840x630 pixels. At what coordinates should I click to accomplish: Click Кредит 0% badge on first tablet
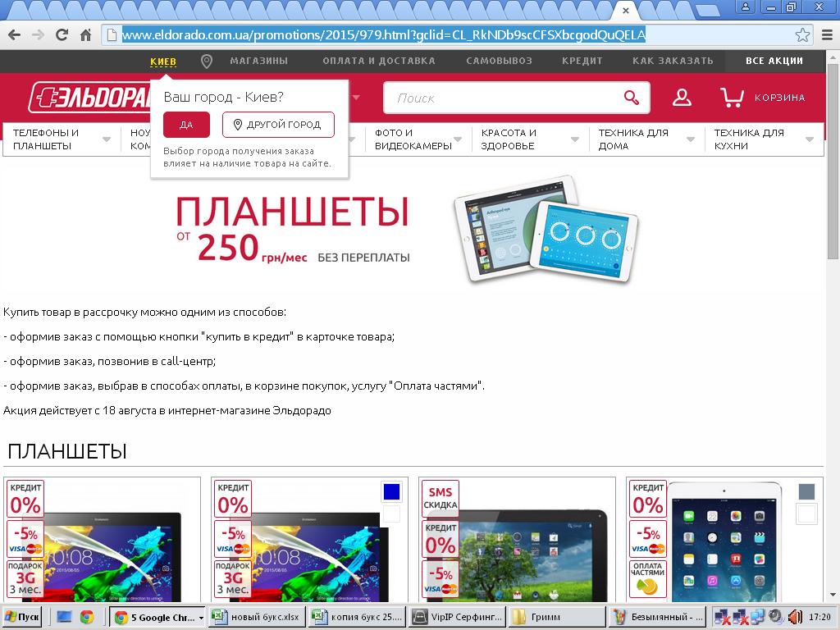coord(25,499)
